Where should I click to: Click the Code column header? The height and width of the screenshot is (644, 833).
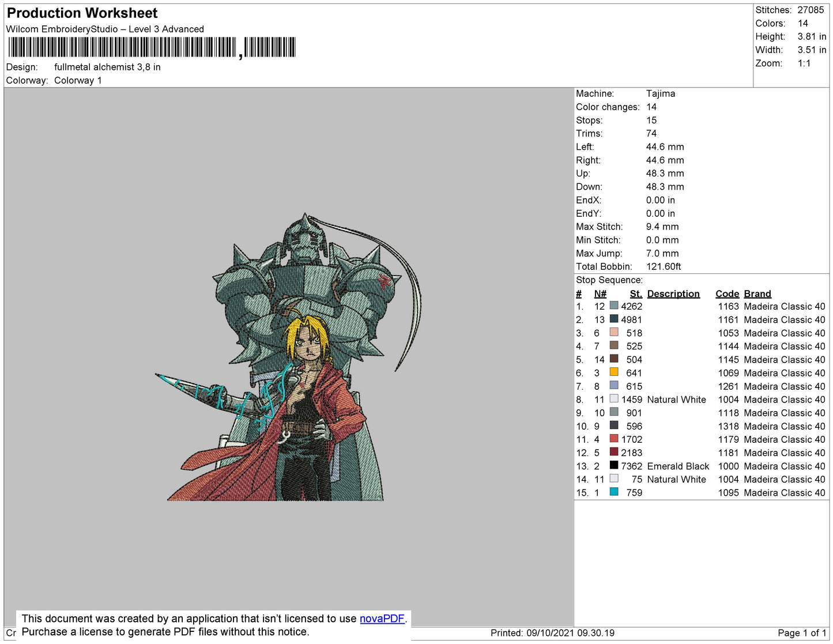coord(727,293)
